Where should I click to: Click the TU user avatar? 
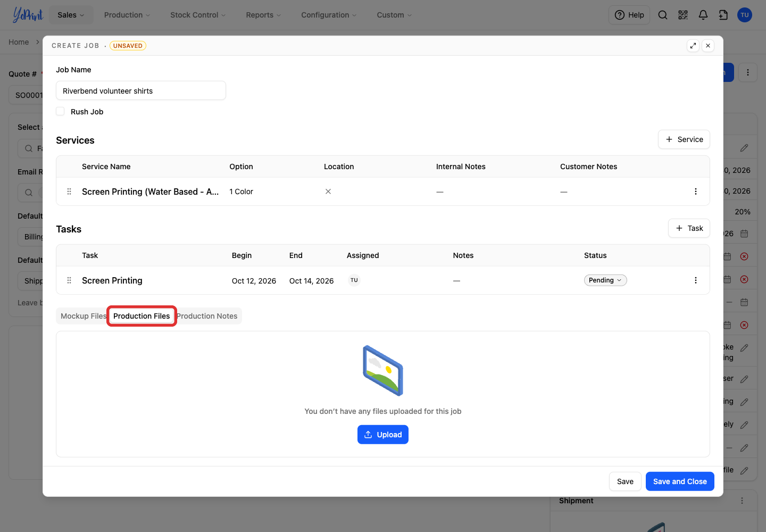[x=745, y=15]
